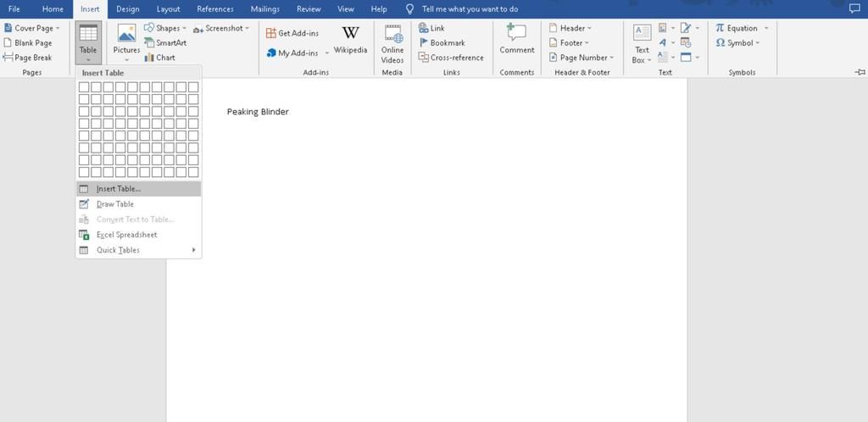
Task: Insert a Page Break
Action: (x=28, y=58)
